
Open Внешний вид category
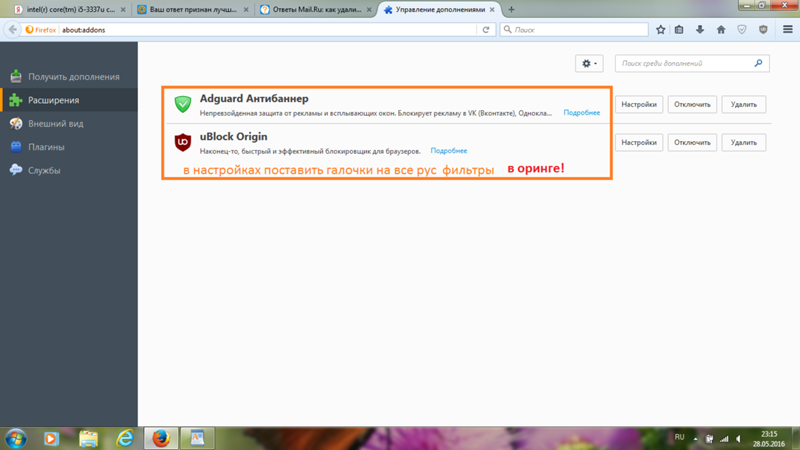pyautogui.click(x=69, y=123)
